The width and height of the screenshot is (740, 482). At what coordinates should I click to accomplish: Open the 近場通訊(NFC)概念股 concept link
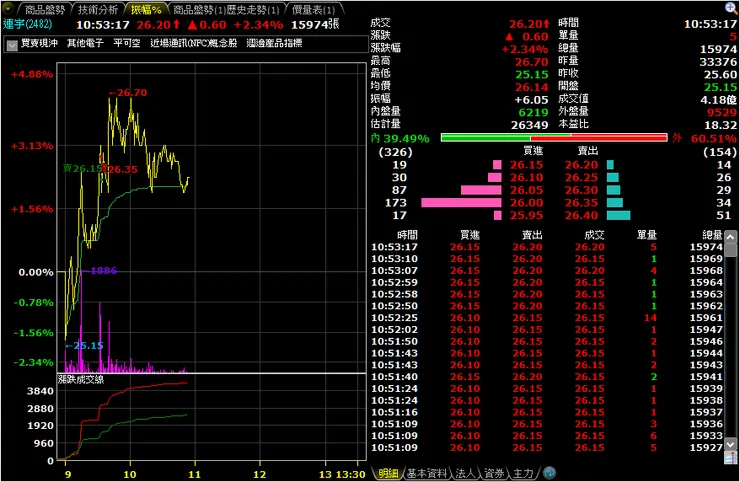tap(193, 43)
